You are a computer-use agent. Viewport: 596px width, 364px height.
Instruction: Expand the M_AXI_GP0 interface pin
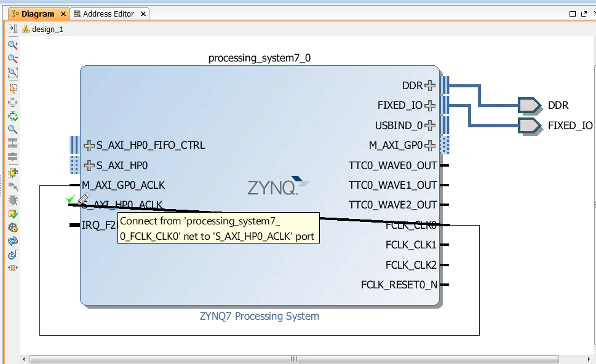click(431, 145)
